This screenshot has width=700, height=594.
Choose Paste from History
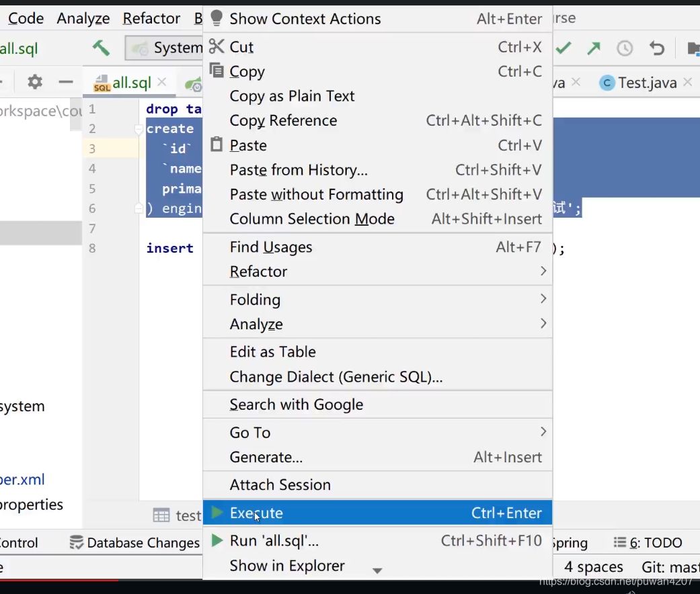click(x=377, y=170)
